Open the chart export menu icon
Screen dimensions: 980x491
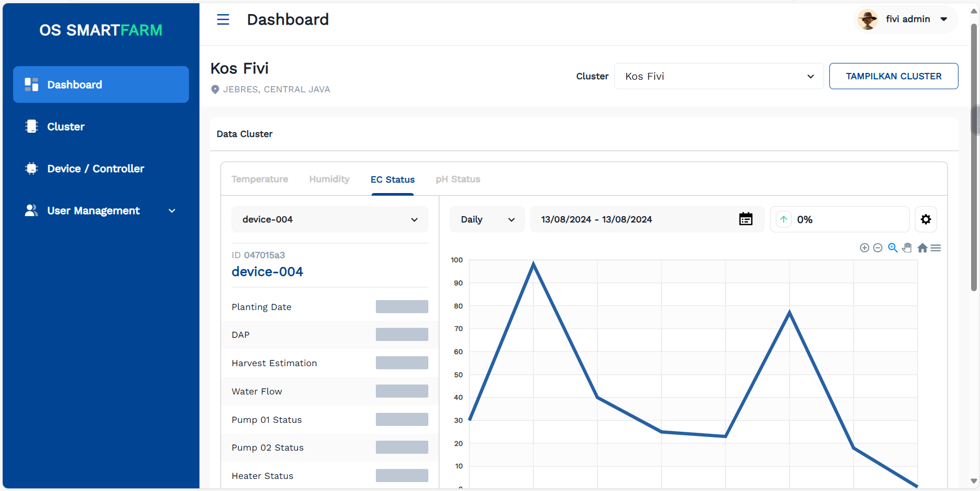click(x=936, y=248)
